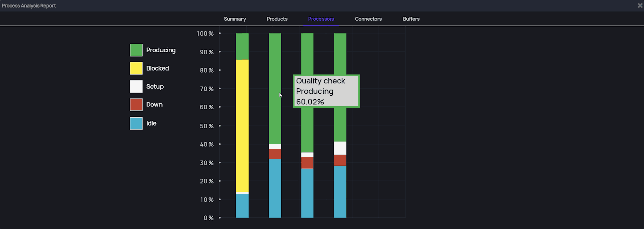
Task: Click the red Down legend swatch
Action: point(136,105)
